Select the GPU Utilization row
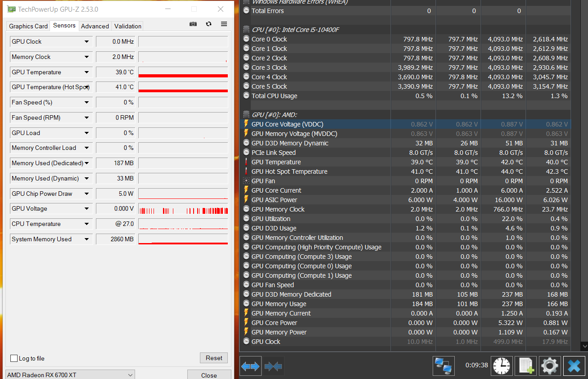The height and width of the screenshot is (379, 588). 406,219
